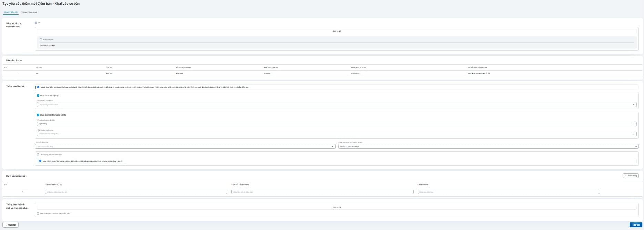644x230 pixels.
Task: Click the blue info icon beside the 'Lưu ý: Các điểm bán' note
Action: click(38, 87)
